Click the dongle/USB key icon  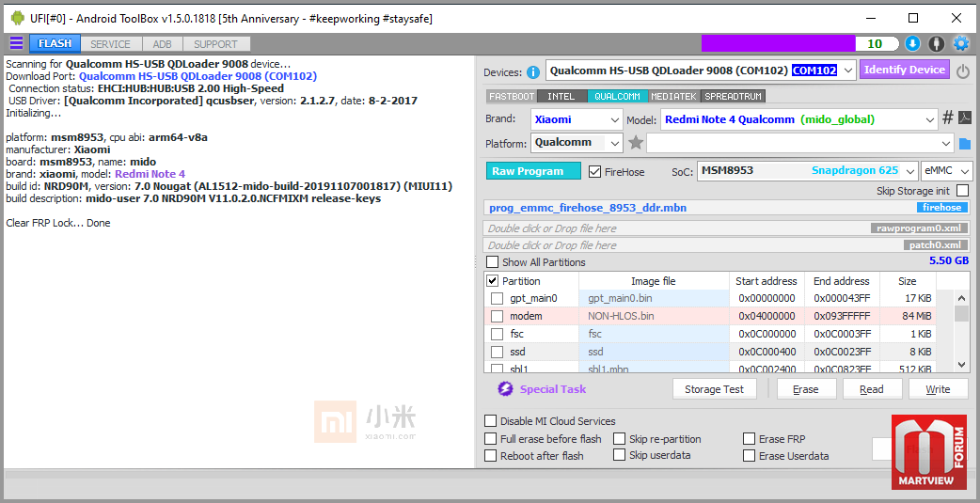pos(936,44)
